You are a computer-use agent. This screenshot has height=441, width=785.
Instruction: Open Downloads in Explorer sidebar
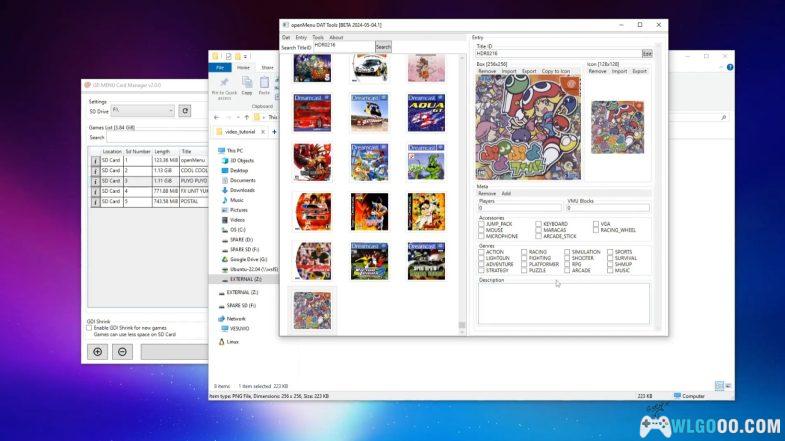(239, 190)
